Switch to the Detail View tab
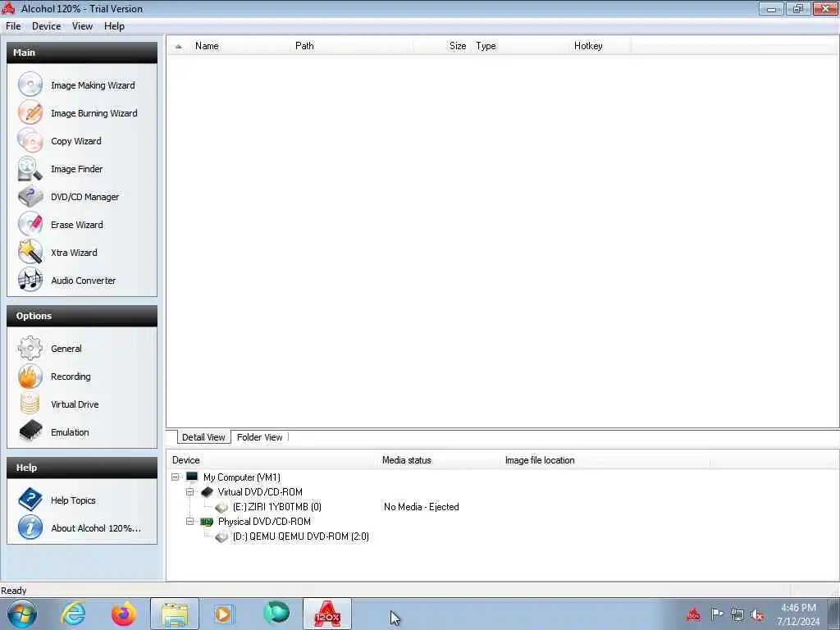The width and height of the screenshot is (840, 630). tap(203, 437)
